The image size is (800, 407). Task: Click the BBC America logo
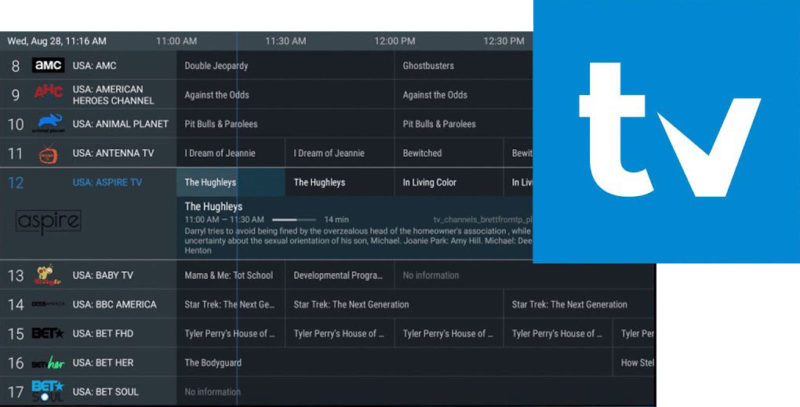[48, 304]
